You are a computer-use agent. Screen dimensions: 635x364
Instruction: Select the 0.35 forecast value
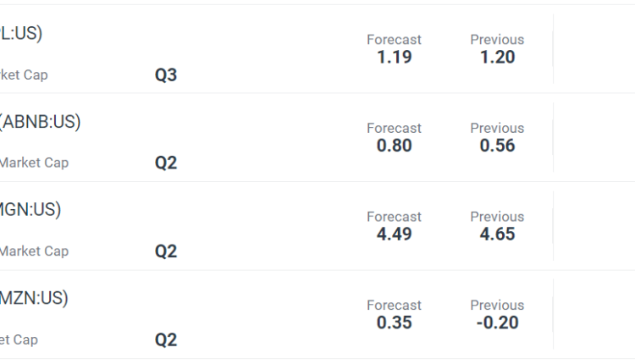click(394, 323)
